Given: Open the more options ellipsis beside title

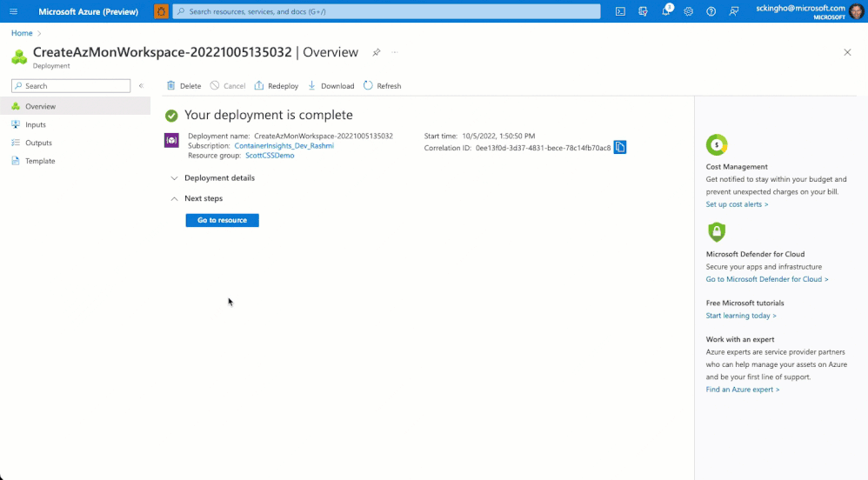Looking at the screenshot, I should point(395,52).
